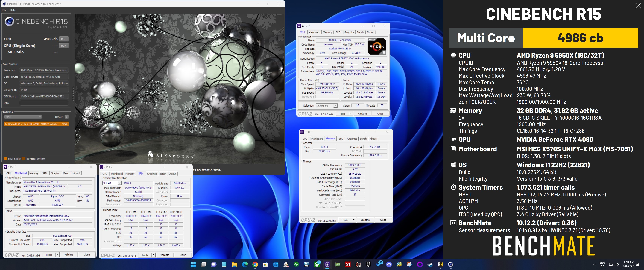Click the volume icon in the system tray
644x270 pixels.
(617, 264)
